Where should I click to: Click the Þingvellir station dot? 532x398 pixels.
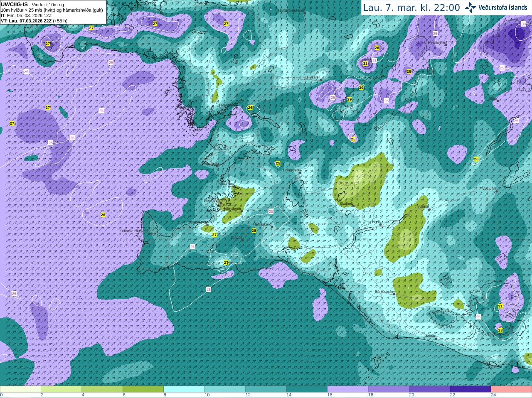(300, 172)
